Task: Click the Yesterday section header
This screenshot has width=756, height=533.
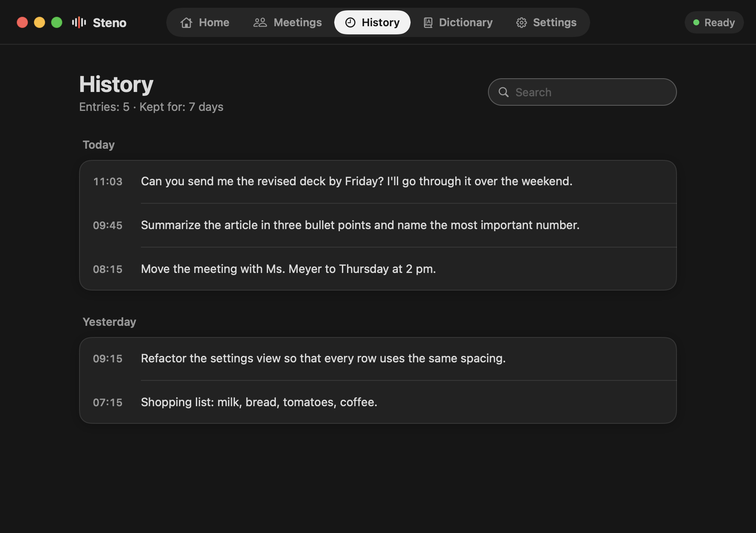Action: 110,322
